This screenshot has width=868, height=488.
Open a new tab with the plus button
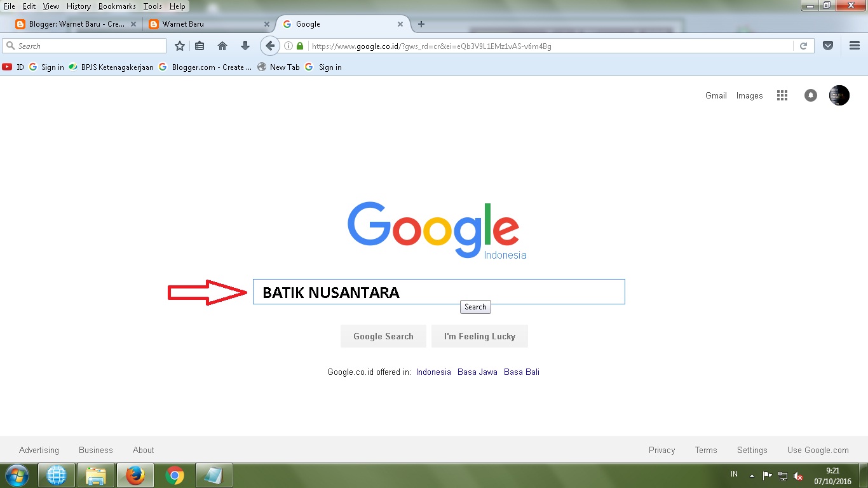(421, 24)
